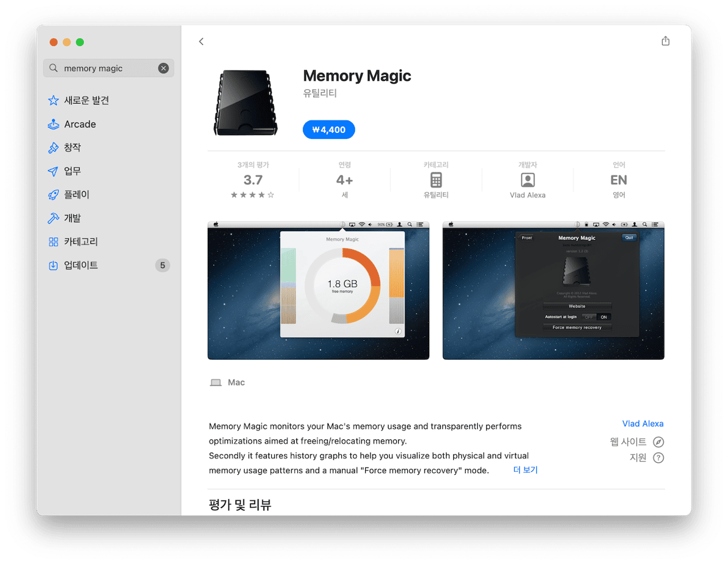Click the hammer icon beside 개발

(53, 218)
